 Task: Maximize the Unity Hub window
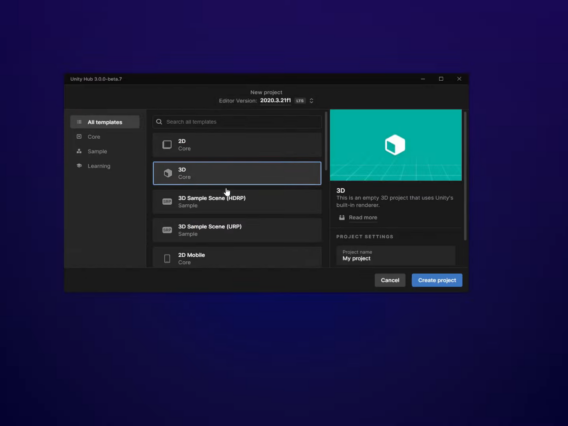click(x=441, y=79)
